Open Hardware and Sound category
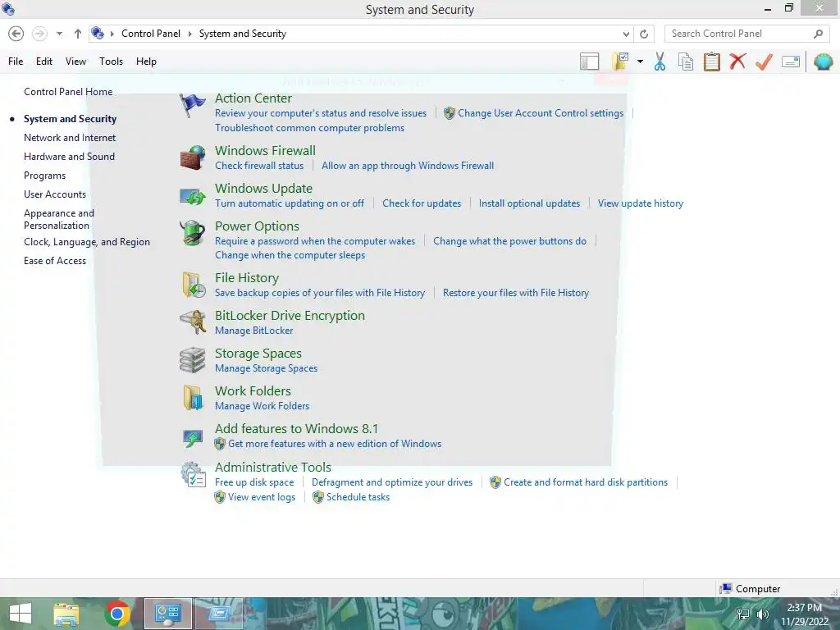This screenshot has height=630, width=840. click(69, 157)
